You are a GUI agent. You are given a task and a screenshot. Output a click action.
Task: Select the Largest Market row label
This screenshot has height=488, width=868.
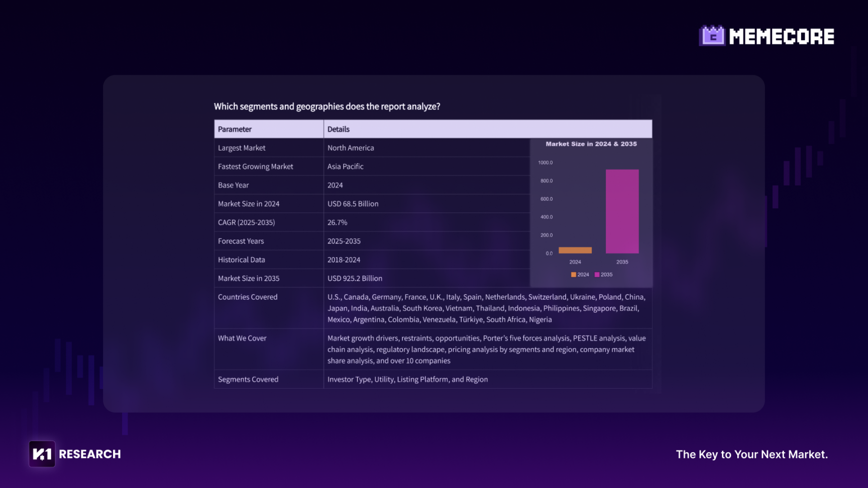[242, 148]
